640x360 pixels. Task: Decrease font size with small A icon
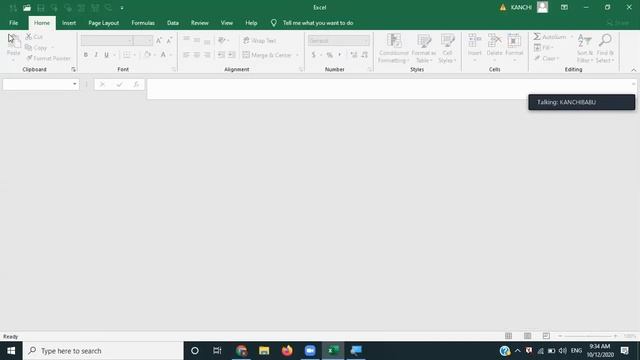pyautogui.click(x=169, y=40)
